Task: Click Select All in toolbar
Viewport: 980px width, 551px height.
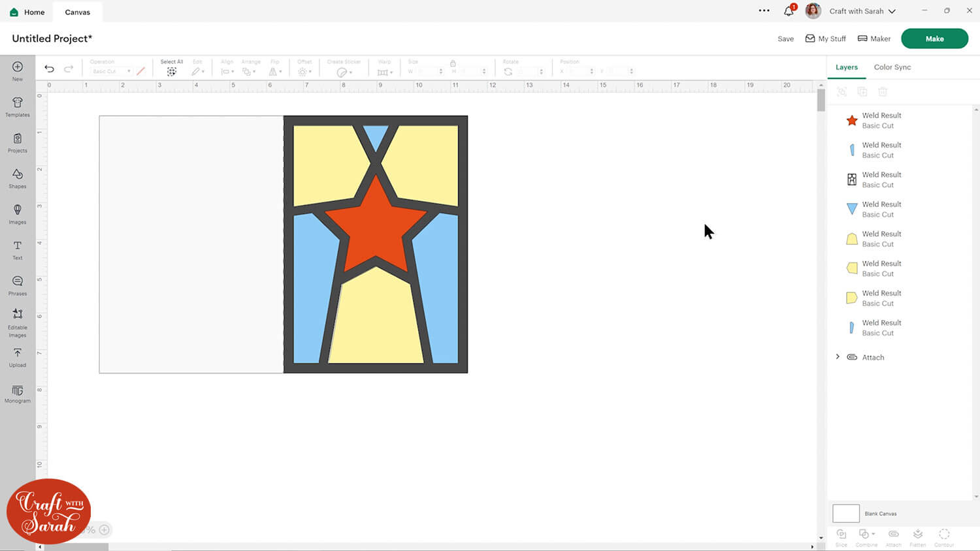Action: [x=172, y=68]
